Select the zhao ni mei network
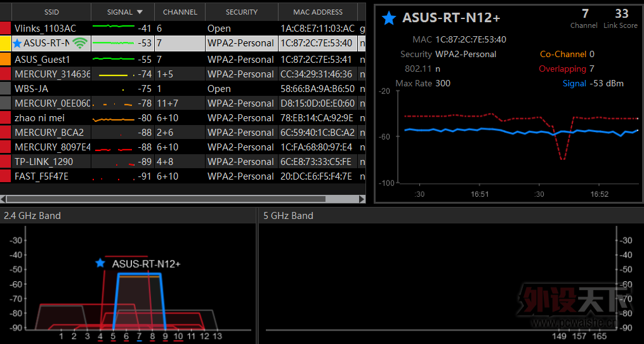This screenshot has height=344, width=644. coord(183,118)
